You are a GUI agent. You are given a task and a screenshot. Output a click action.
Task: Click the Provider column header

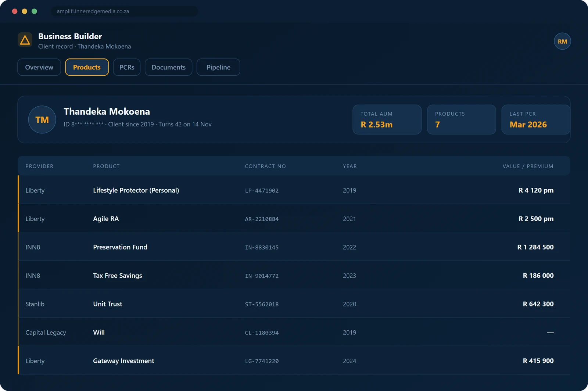click(39, 166)
